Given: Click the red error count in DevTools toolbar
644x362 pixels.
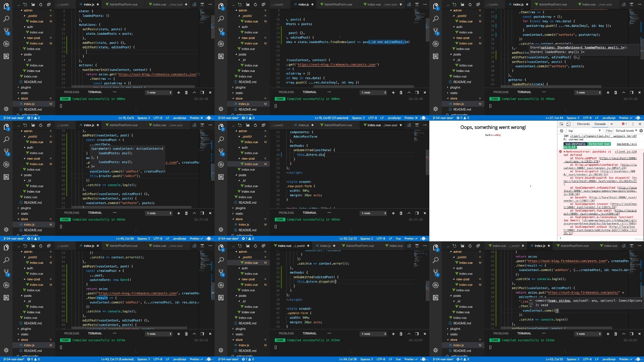Looking at the screenshot, I should pos(624,124).
